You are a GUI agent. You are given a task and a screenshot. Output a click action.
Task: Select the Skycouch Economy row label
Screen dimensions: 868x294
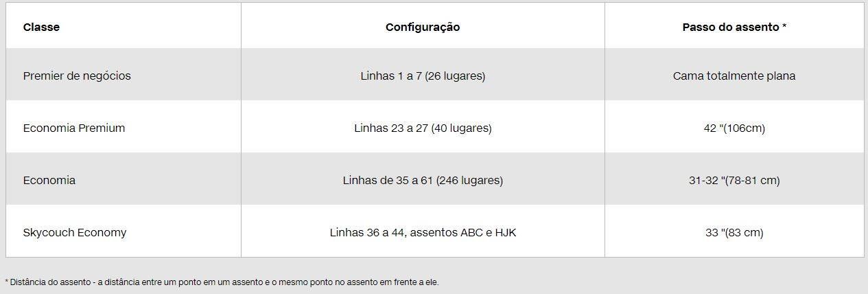click(x=75, y=232)
